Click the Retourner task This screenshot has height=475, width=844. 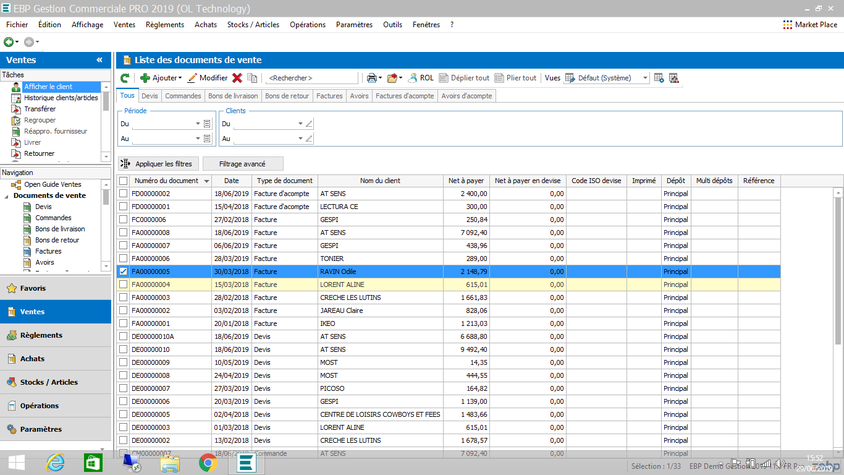point(39,153)
